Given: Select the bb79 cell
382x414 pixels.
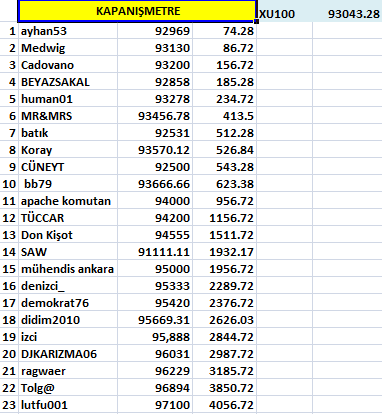Looking at the screenshot, I should (x=68, y=184).
